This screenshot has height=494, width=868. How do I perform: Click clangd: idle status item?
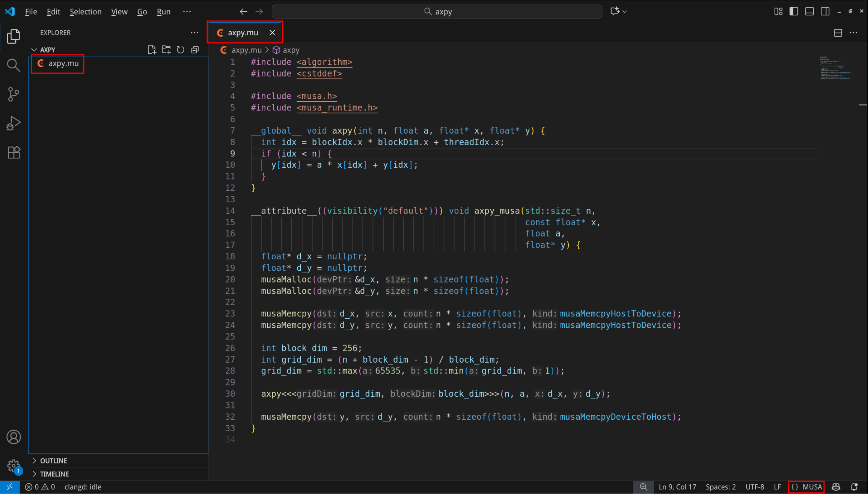click(x=83, y=487)
